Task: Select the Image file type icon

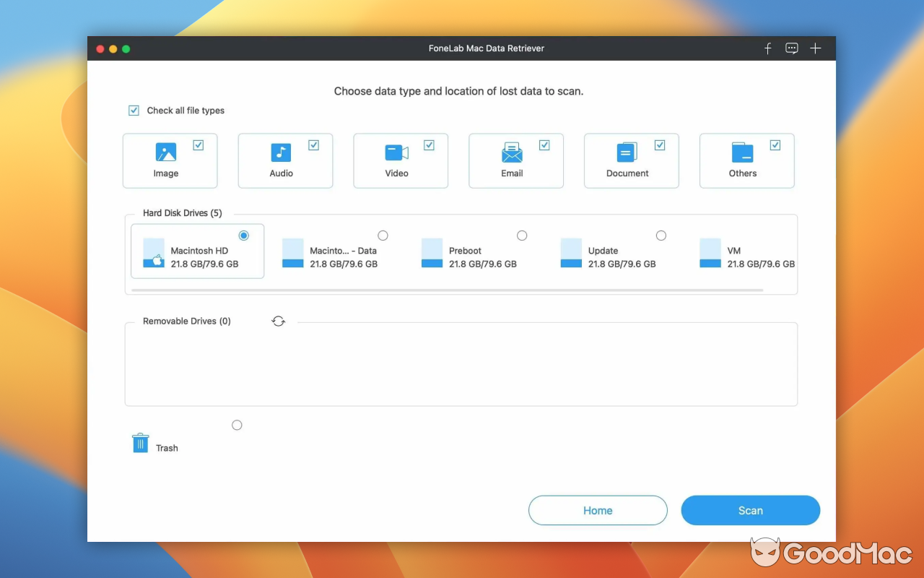Action: tap(165, 152)
